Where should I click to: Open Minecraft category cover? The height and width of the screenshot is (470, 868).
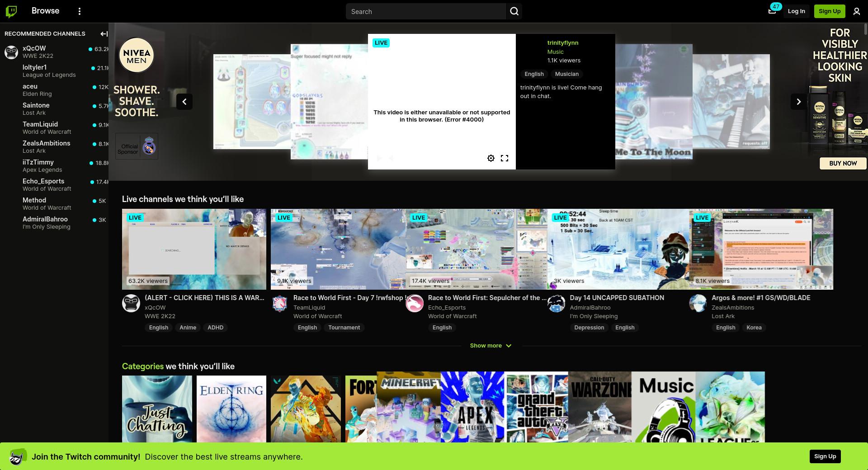coord(409,407)
